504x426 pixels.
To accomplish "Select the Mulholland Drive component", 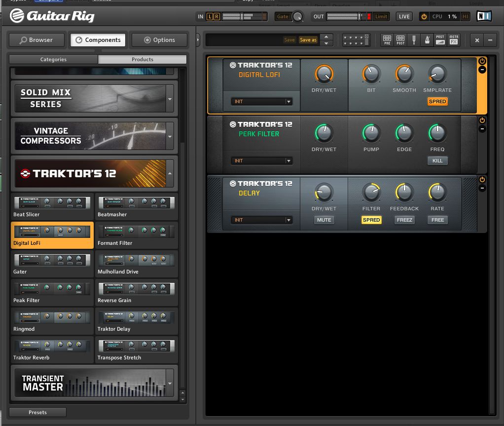I will coord(136,264).
